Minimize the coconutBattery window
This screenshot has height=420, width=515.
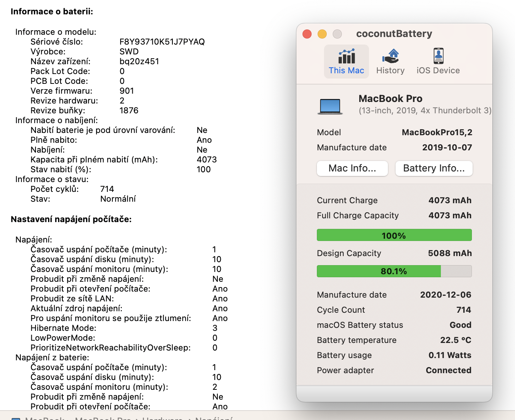(322, 34)
